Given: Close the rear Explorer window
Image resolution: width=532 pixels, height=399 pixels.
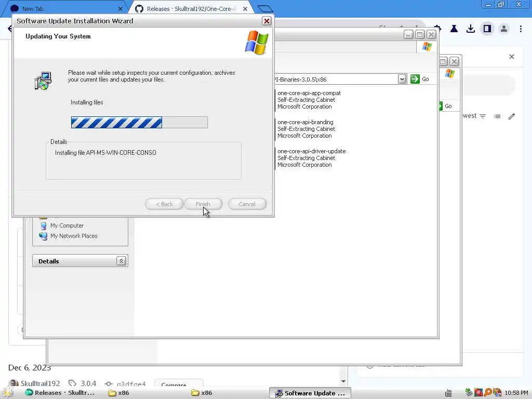Looking at the screenshot, I should pyautogui.click(x=454, y=61).
